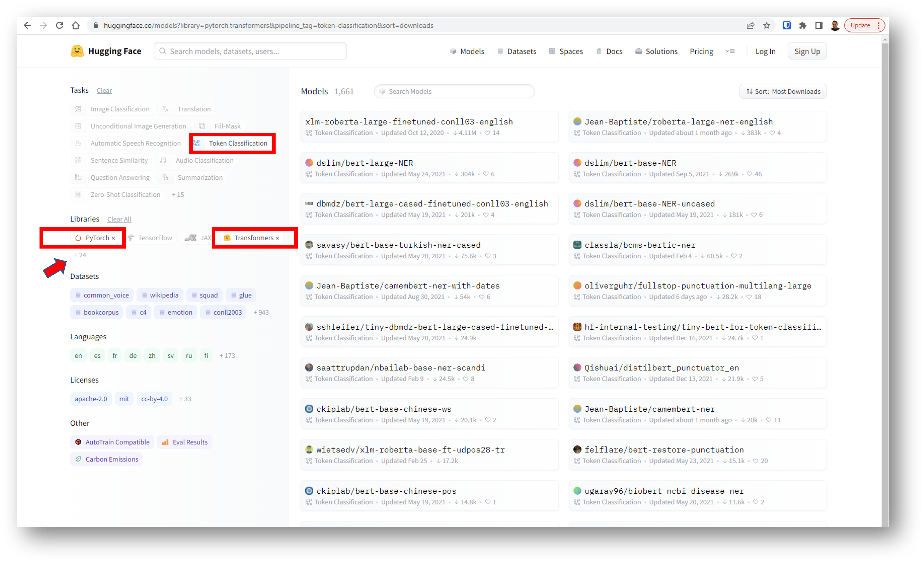924x562 pixels.
Task: Click the browser reload page icon
Action: (x=59, y=25)
